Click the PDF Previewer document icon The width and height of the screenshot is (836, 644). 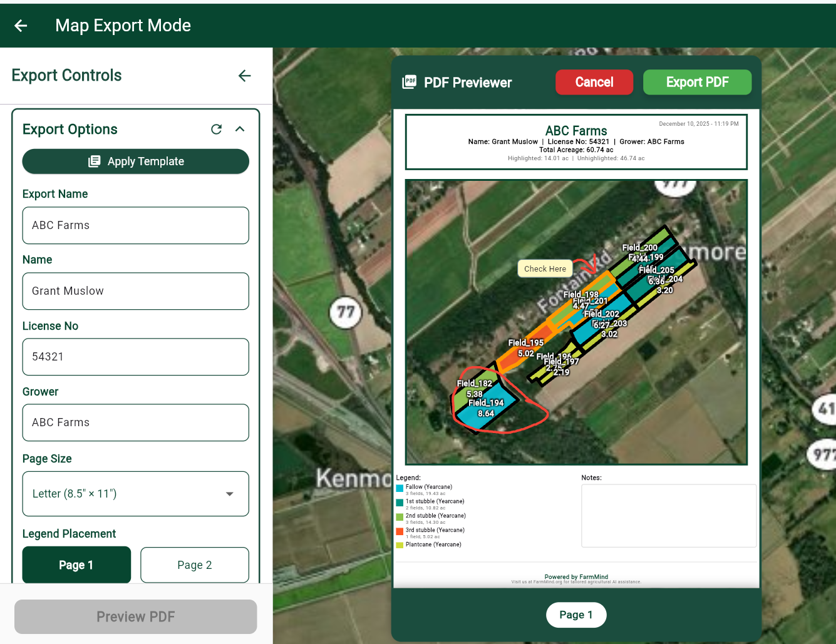[x=409, y=82]
